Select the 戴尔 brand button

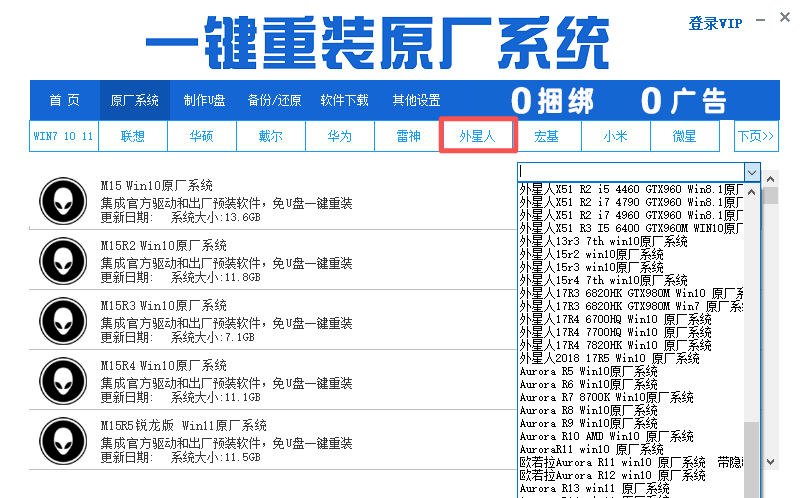[271, 136]
